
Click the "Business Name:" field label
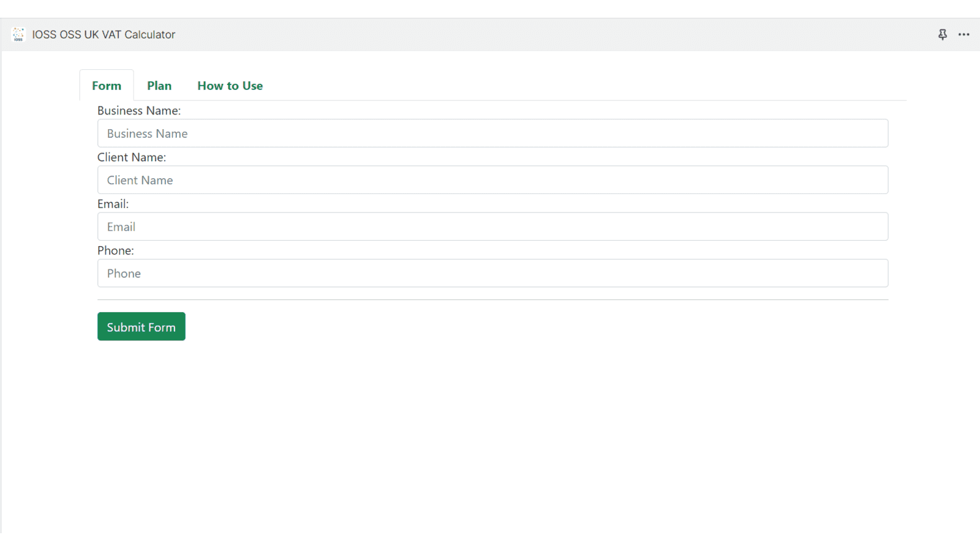point(139,111)
